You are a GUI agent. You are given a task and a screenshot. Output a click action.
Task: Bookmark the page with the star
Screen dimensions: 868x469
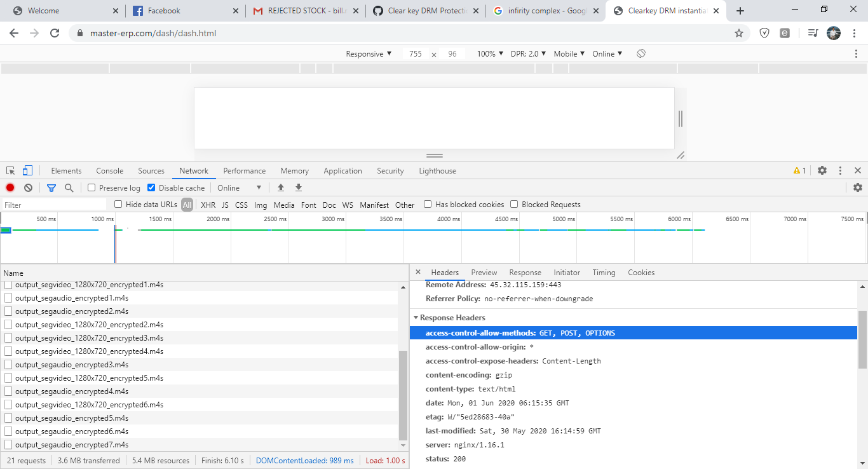(x=738, y=33)
